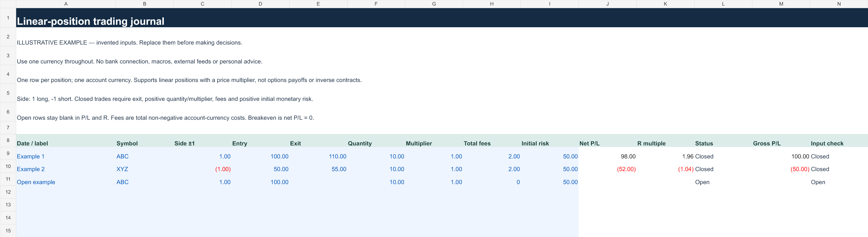The height and width of the screenshot is (237, 868).
Task: Select row 12 by its row number
Action: pyautogui.click(x=8, y=192)
